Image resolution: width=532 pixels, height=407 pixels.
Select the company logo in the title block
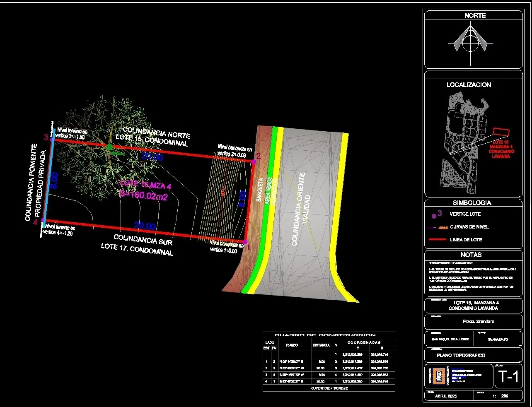439,376
